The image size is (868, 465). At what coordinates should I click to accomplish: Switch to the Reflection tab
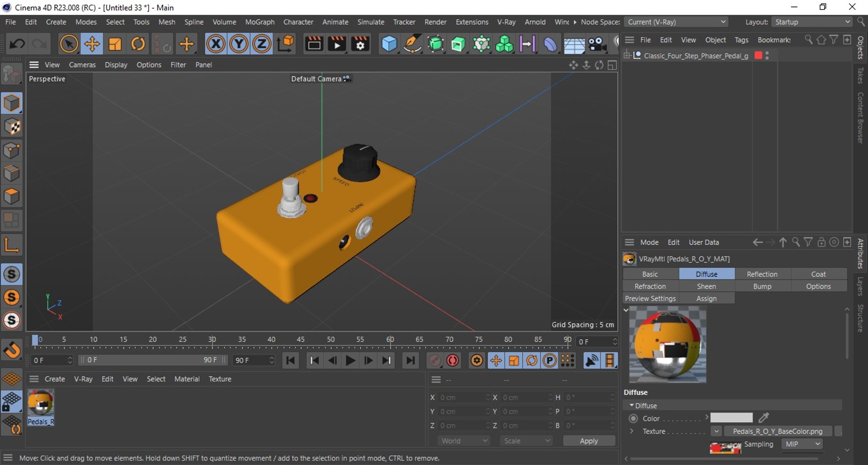(x=762, y=274)
